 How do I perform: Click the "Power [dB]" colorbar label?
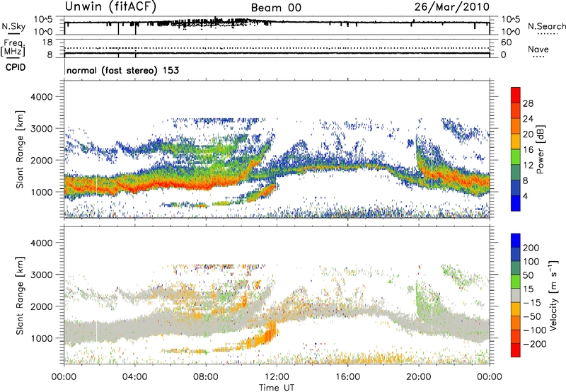point(540,149)
